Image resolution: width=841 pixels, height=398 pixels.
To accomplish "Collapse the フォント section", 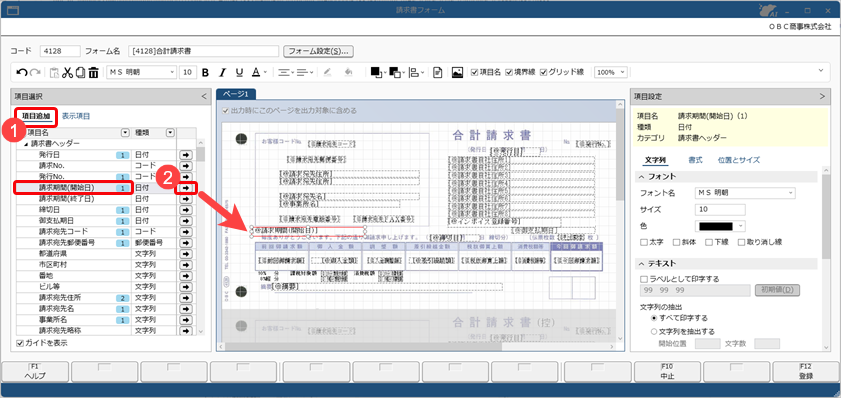I will pos(641,176).
